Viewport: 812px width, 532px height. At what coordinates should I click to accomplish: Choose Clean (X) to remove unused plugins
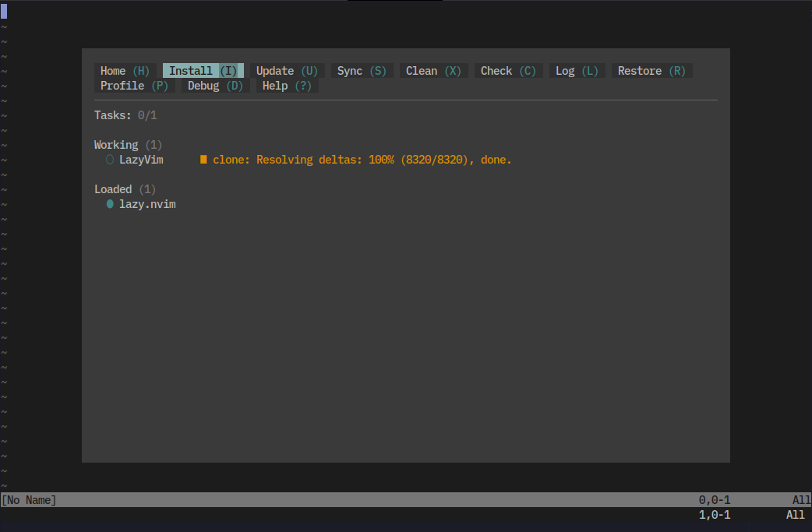click(x=433, y=71)
